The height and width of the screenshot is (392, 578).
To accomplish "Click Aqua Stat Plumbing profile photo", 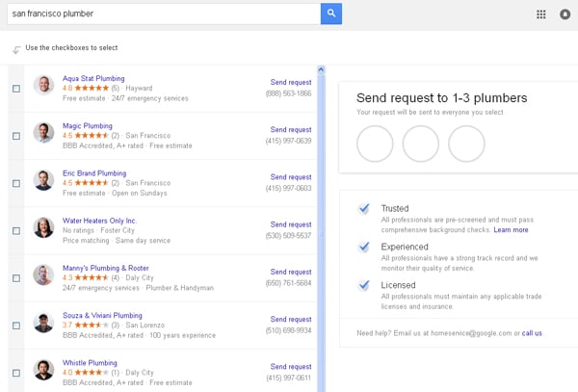I will (x=43, y=86).
